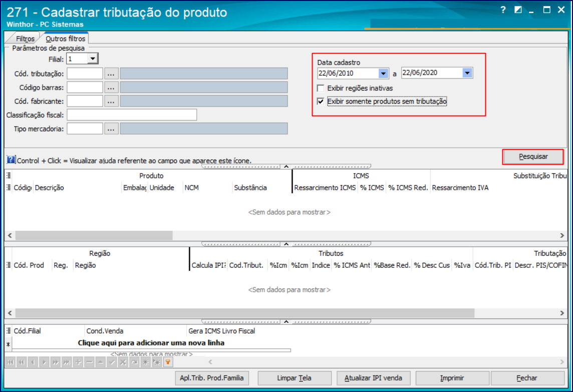The height and width of the screenshot is (392, 573).
Task: Click the insert record plus icon
Action: pyautogui.click(x=78, y=362)
